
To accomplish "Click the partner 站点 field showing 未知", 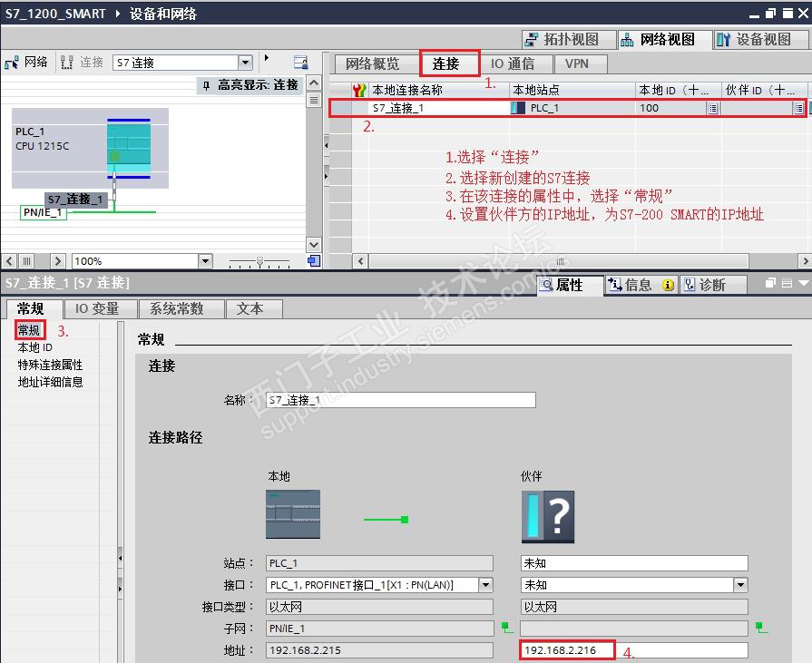I will pyautogui.click(x=634, y=563).
